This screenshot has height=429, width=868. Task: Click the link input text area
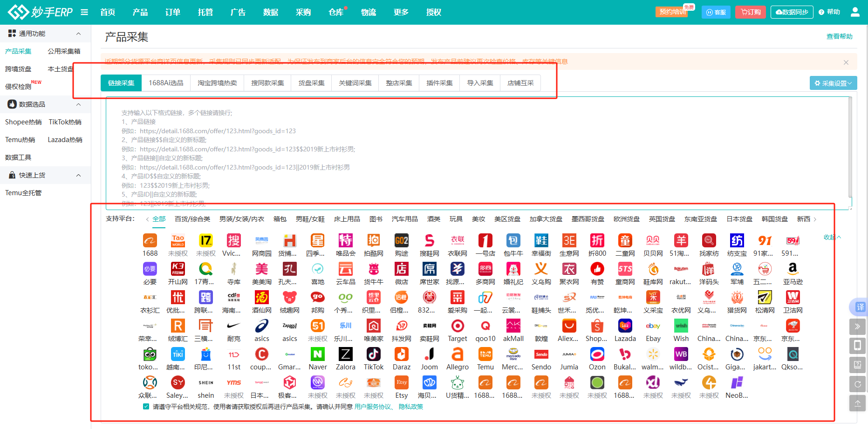point(466,154)
